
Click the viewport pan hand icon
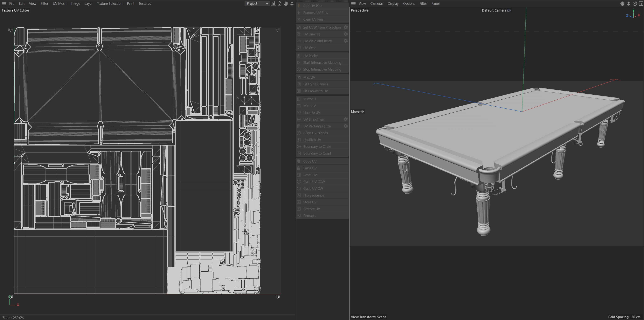(622, 3)
